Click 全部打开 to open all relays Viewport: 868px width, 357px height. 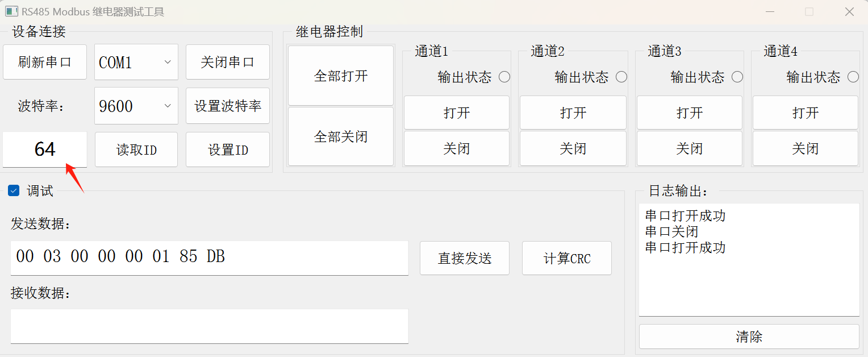[x=341, y=76]
